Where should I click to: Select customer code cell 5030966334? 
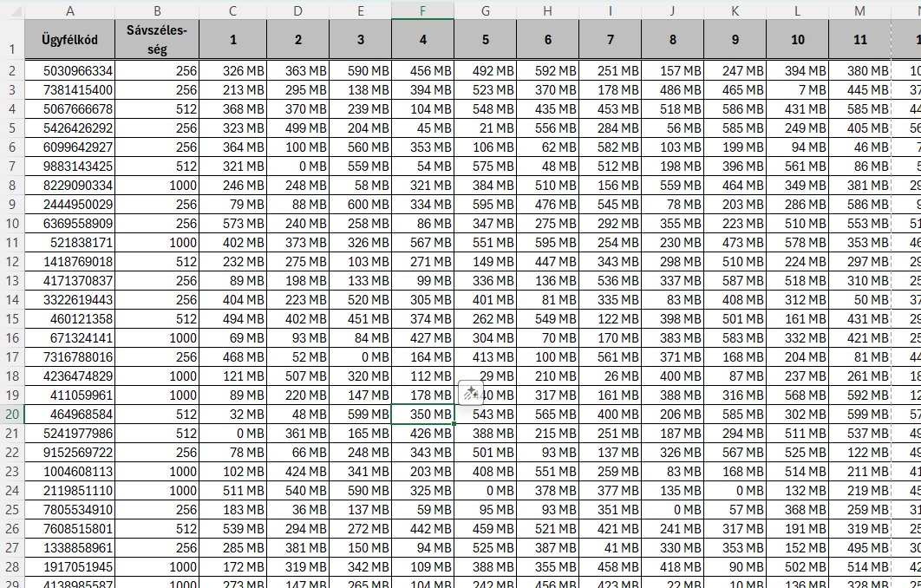(x=69, y=71)
